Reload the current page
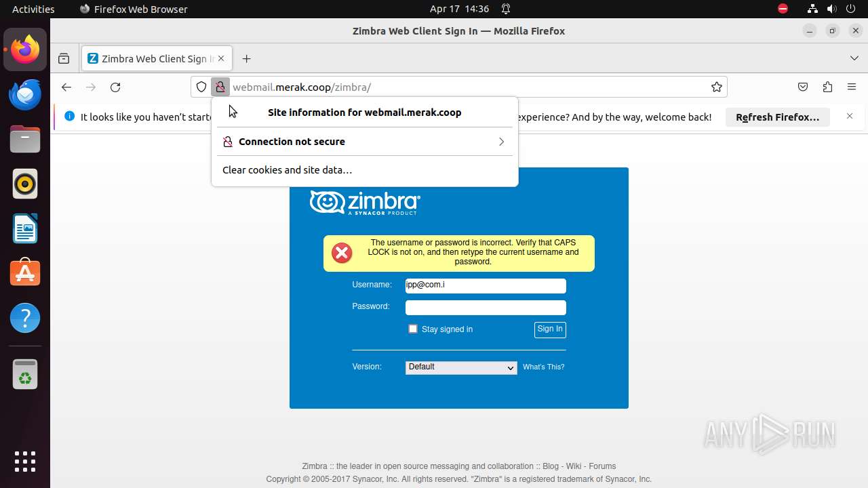 click(115, 87)
